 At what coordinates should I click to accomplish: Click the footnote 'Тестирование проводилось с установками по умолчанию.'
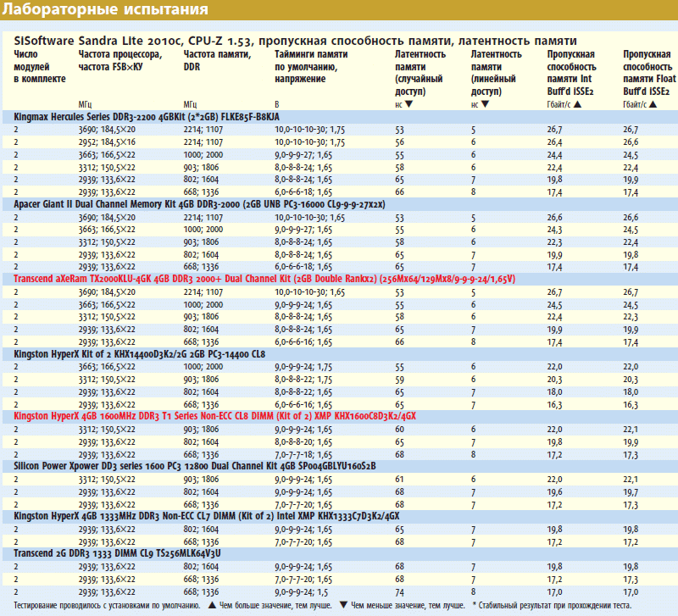(x=107, y=605)
